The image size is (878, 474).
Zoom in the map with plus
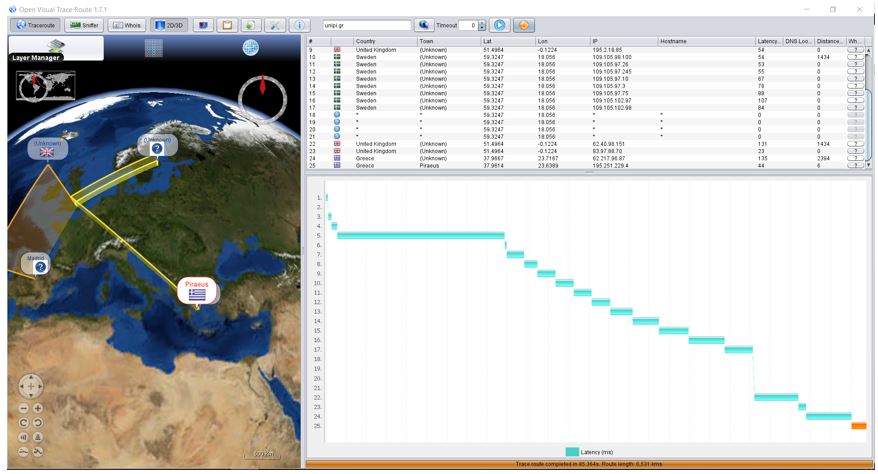pyautogui.click(x=38, y=409)
